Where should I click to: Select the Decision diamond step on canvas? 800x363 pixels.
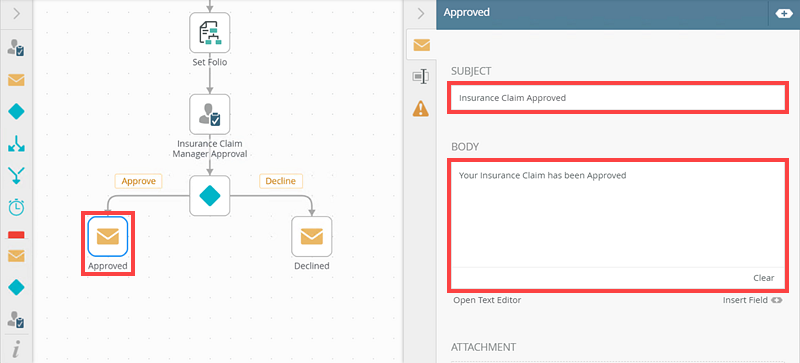coord(210,196)
